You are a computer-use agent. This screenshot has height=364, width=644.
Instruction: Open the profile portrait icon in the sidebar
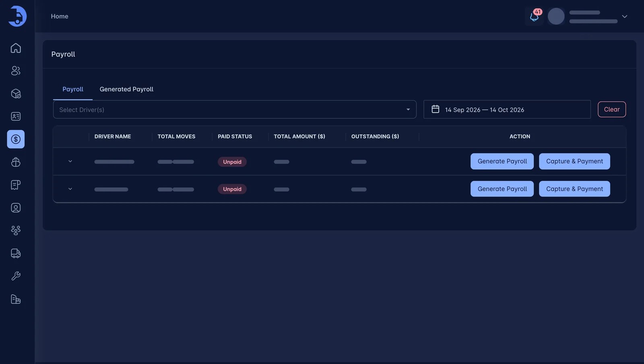click(16, 208)
